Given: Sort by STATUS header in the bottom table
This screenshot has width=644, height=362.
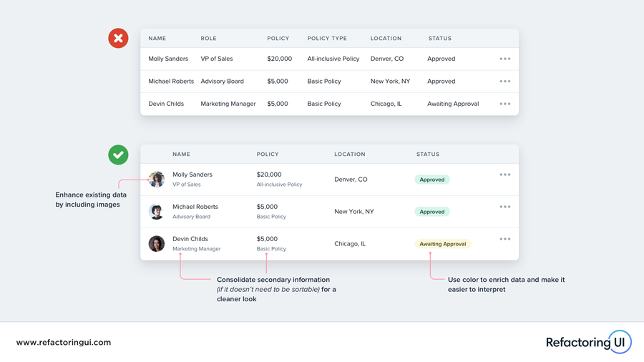Looking at the screenshot, I should tap(428, 155).
